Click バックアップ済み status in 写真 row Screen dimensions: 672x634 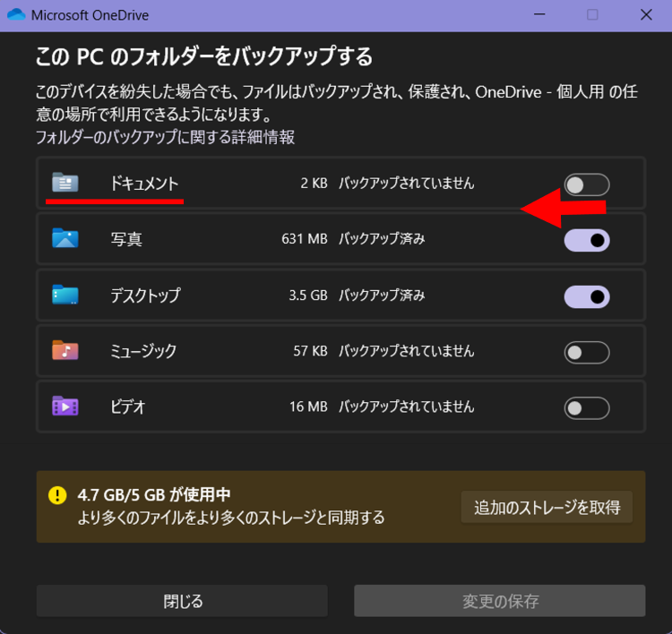tap(382, 238)
